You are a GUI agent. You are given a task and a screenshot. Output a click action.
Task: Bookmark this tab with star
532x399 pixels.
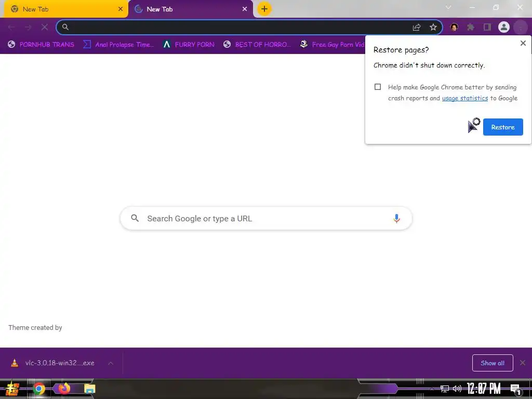click(433, 27)
